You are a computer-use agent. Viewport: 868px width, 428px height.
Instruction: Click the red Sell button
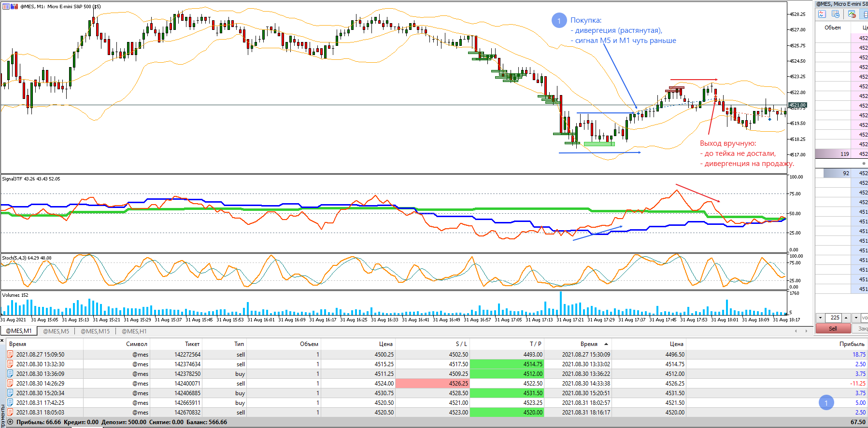[833, 329]
